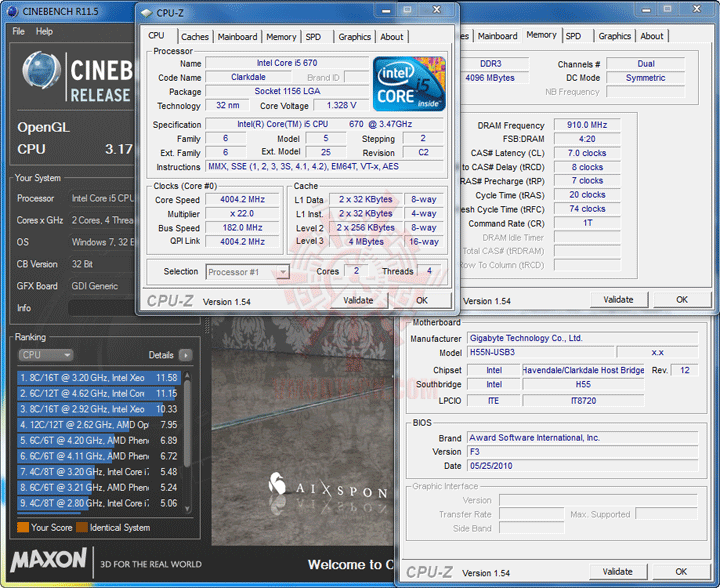Click the CPU-Z title bar icon

[x=147, y=13]
